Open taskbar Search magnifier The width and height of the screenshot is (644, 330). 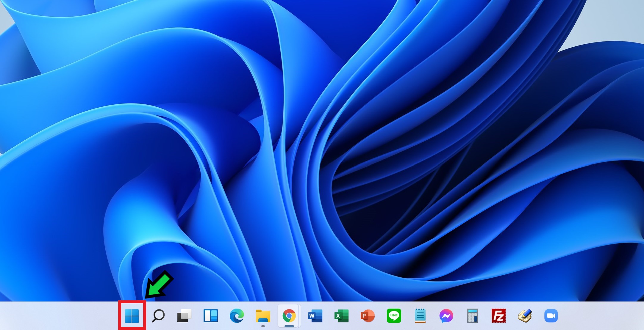pos(158,316)
